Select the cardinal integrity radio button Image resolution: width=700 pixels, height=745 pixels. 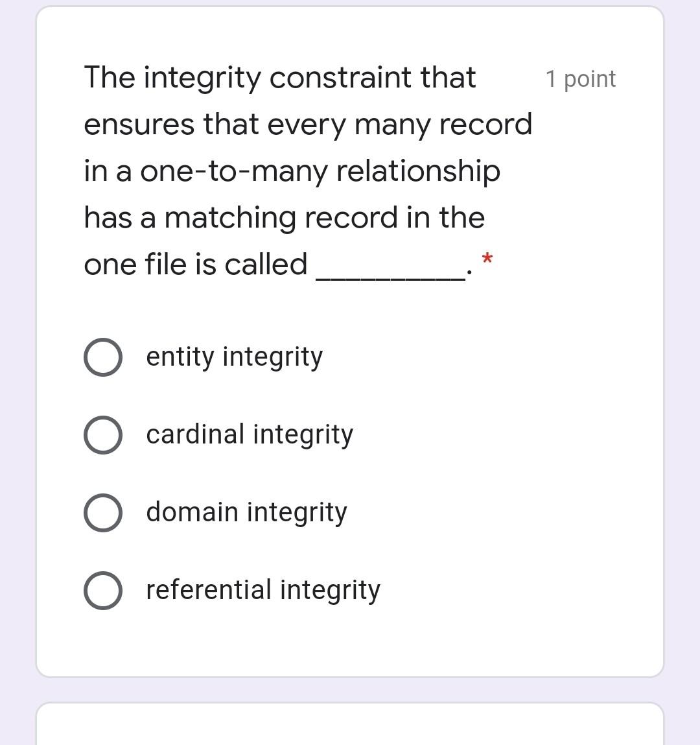[x=102, y=434]
